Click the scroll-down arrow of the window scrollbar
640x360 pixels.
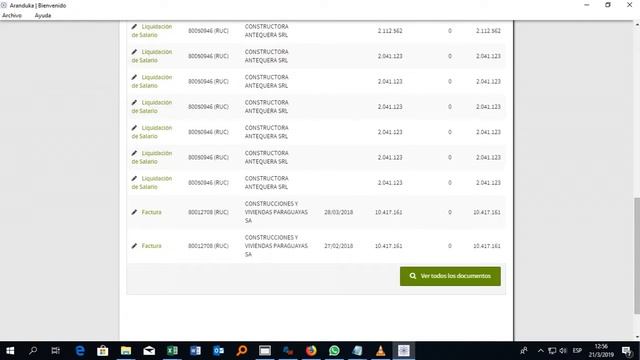[637, 337]
